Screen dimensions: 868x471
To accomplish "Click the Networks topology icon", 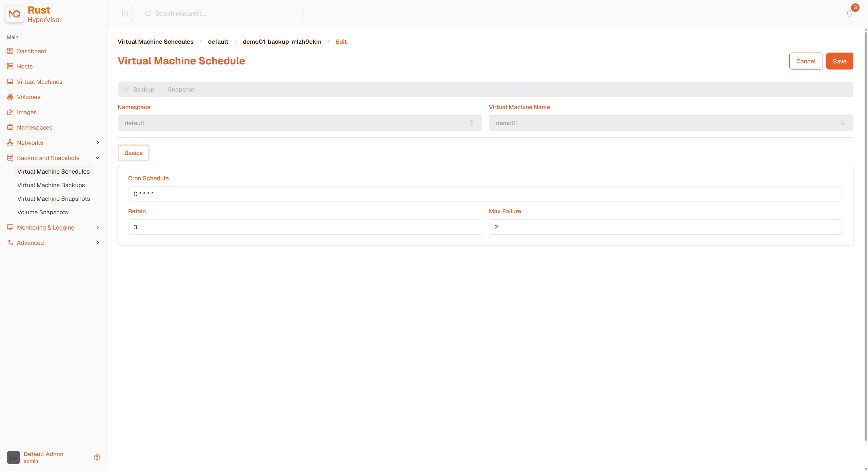I will (10, 143).
